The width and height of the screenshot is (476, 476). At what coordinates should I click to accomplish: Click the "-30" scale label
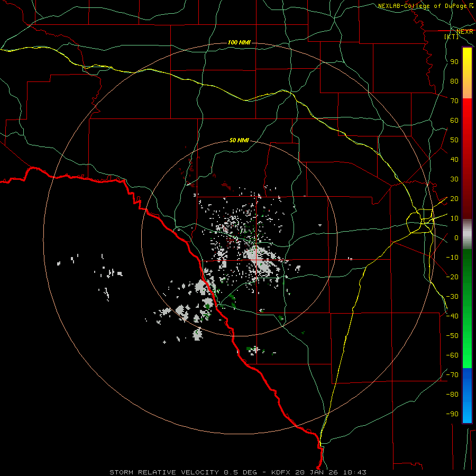(x=452, y=297)
